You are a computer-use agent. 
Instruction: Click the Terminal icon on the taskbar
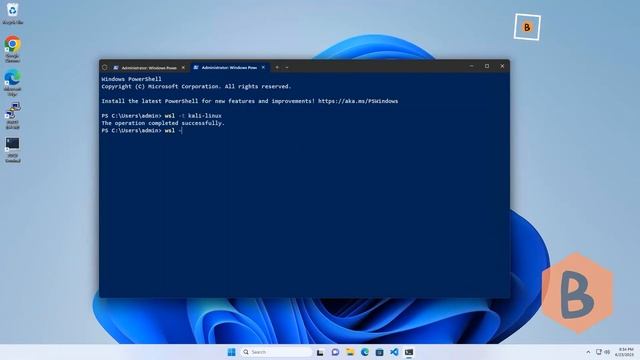pyautogui.click(x=409, y=352)
